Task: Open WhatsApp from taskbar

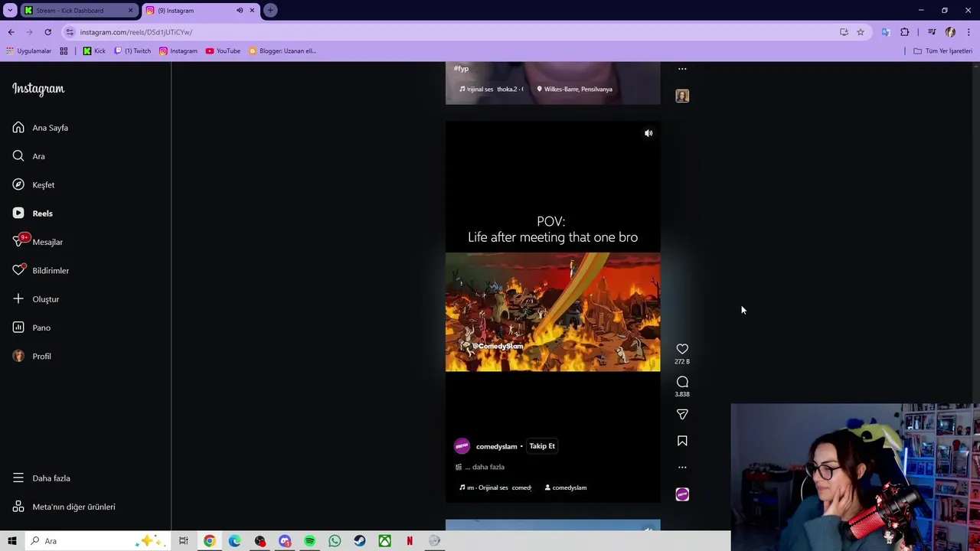Action: pos(335,541)
